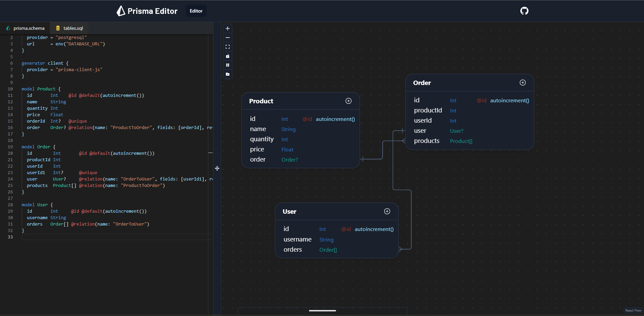Open the GitHub repository link
The height and width of the screenshot is (316, 644).
(524, 11)
